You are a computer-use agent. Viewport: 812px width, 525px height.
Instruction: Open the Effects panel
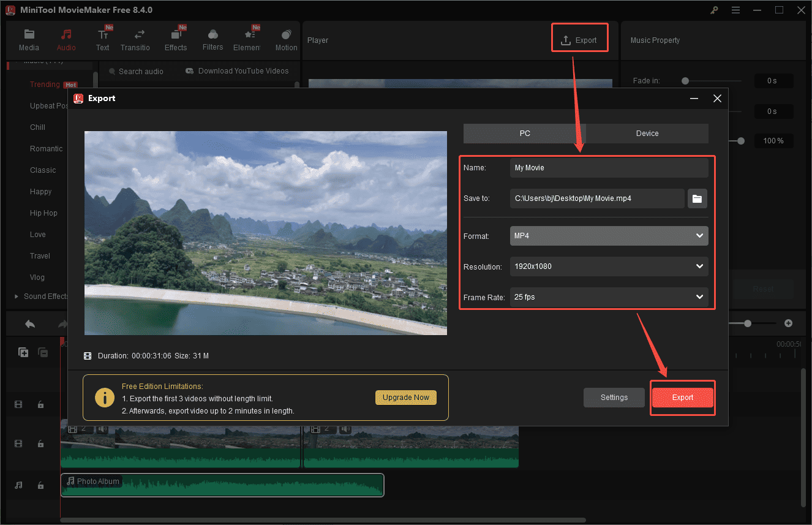(x=176, y=39)
